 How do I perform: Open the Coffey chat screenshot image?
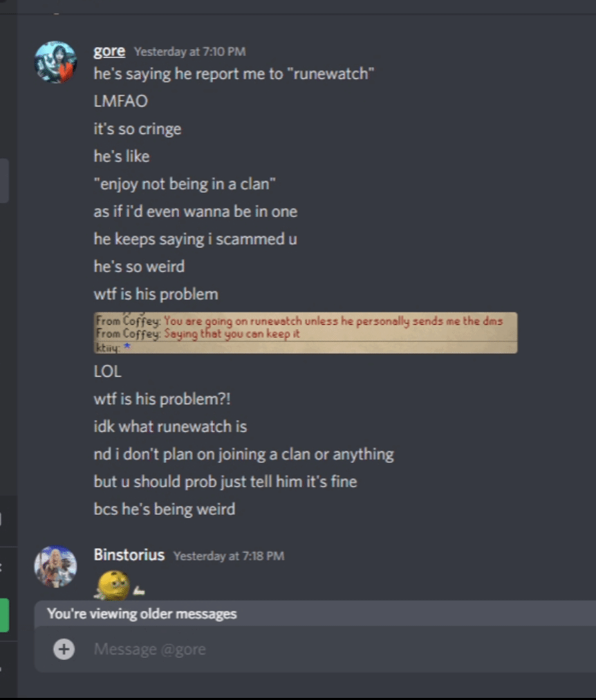click(x=306, y=333)
